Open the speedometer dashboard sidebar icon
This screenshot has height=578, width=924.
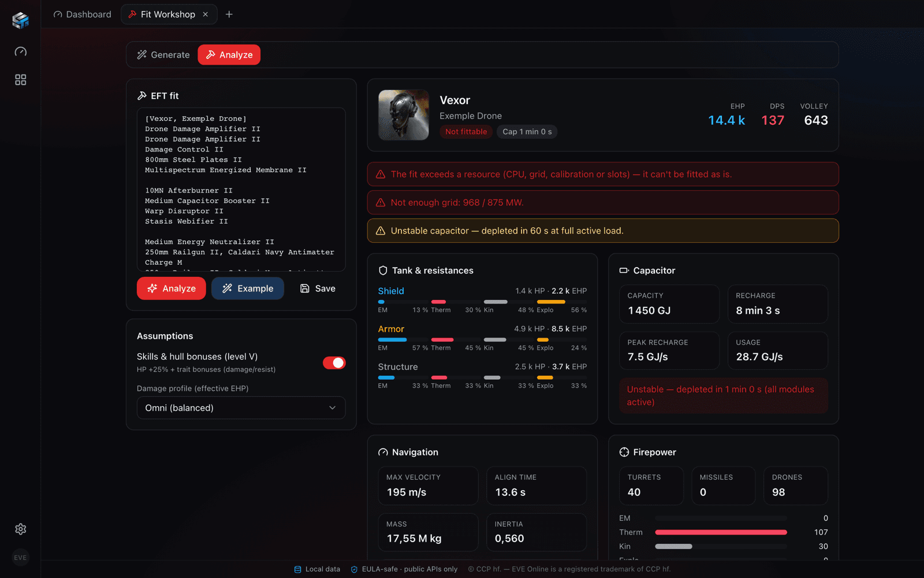[x=20, y=51]
